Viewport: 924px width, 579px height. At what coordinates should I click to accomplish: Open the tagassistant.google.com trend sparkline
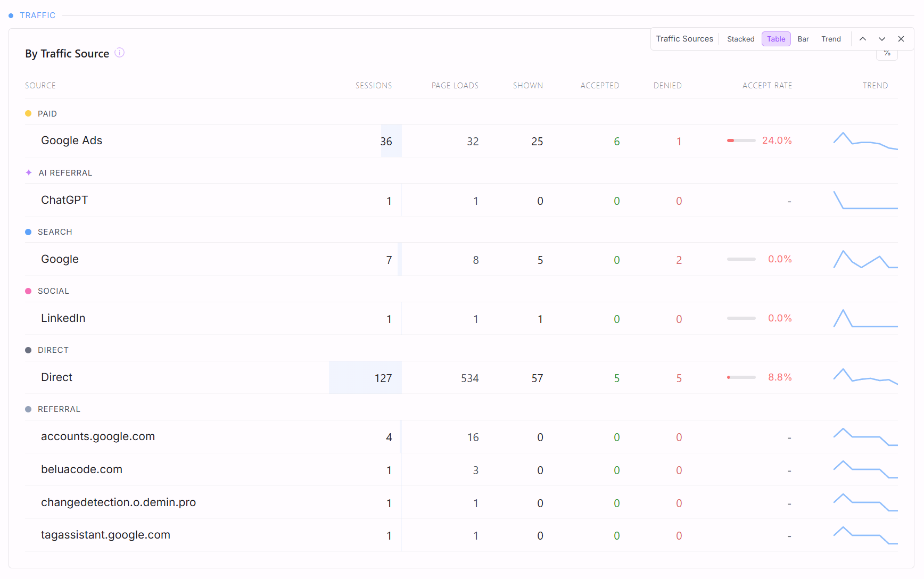tap(865, 535)
